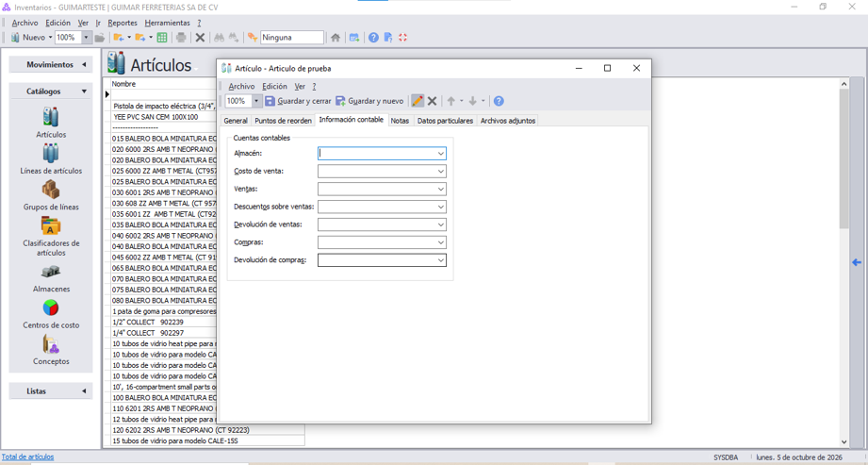This screenshot has height=465, width=868.
Task: Open the zoom 100% dropdown in main toolbar
Action: (x=86, y=38)
